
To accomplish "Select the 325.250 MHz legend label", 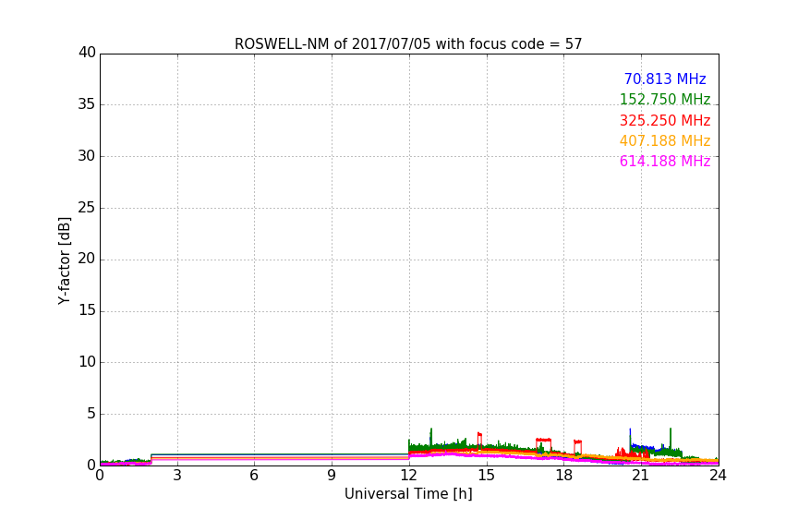I will 665,121.
